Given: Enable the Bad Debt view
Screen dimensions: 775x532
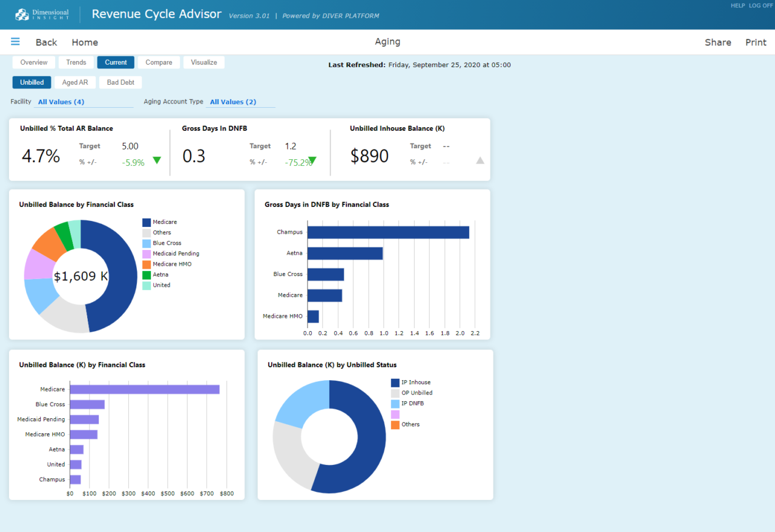Looking at the screenshot, I should [x=120, y=82].
